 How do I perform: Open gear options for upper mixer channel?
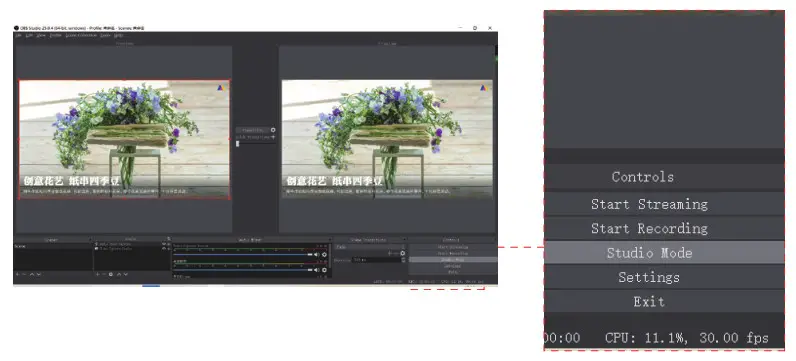click(x=324, y=254)
